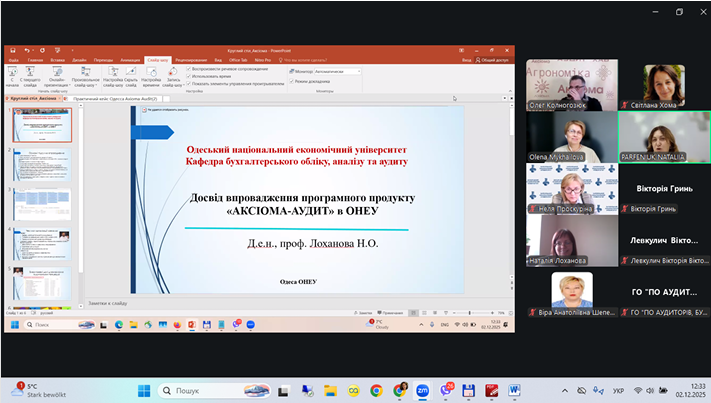Toggle Воспроизвести речевое сопровождение checkbox
This screenshot has height=403, width=711.
[x=189, y=69]
